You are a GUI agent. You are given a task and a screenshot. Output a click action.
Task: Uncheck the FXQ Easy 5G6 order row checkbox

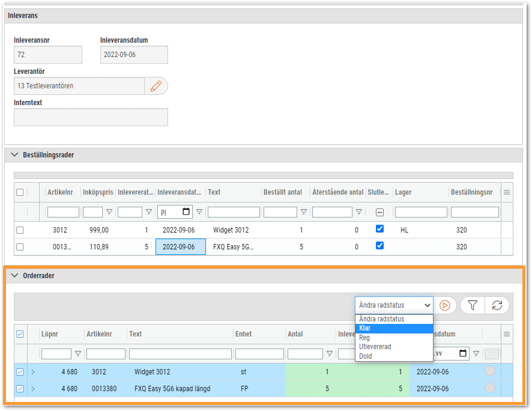[20, 389]
